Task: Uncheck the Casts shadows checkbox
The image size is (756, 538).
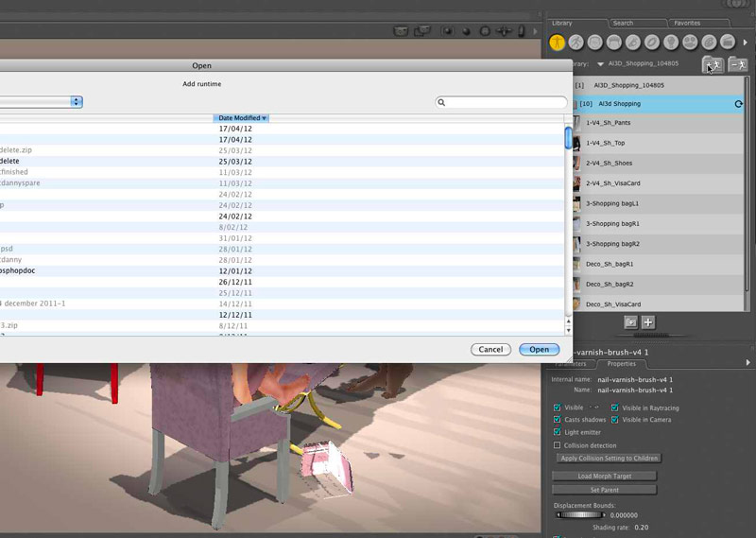Action: pyautogui.click(x=558, y=419)
